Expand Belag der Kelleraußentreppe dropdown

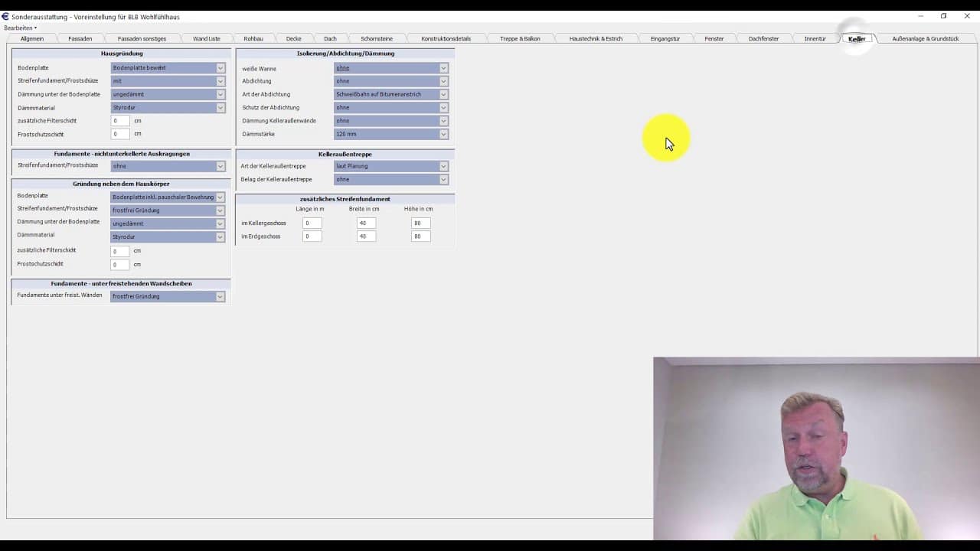[x=391, y=179]
